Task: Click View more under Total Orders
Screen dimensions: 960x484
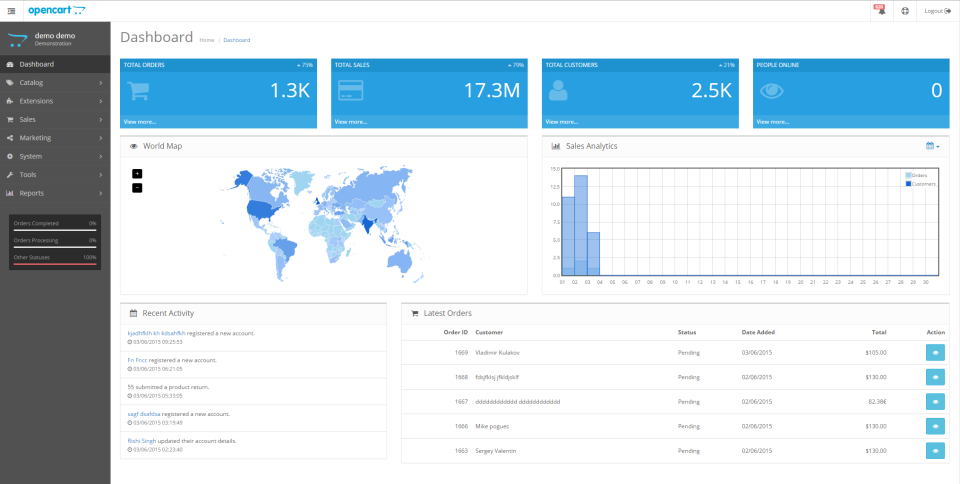Action: tap(139, 121)
